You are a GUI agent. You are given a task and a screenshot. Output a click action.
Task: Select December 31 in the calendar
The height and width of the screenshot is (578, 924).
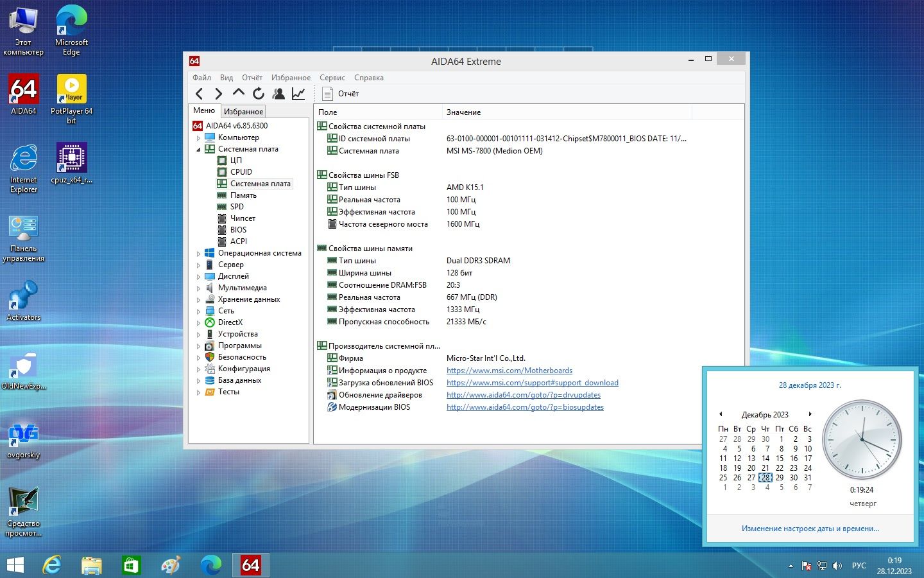coord(808,477)
